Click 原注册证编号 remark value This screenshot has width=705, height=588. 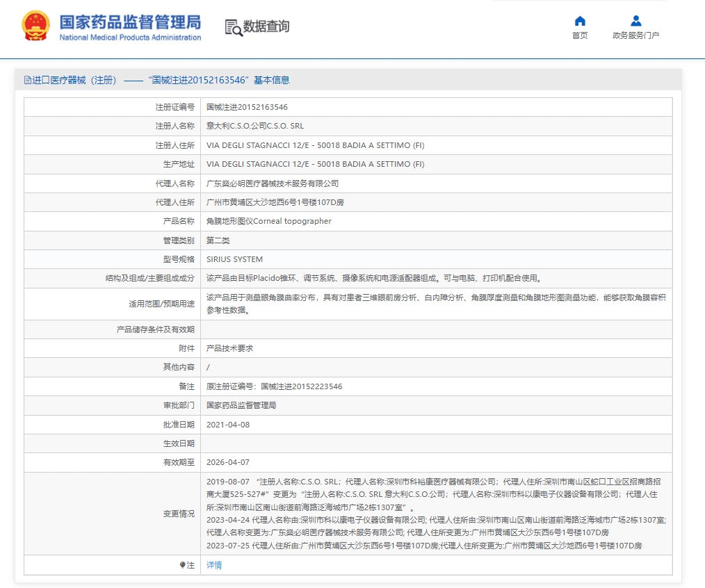point(274,386)
